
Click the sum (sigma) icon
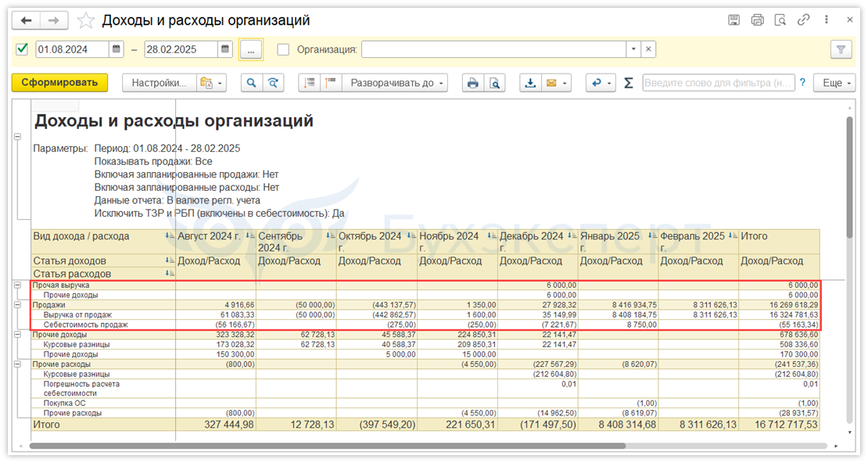(628, 83)
